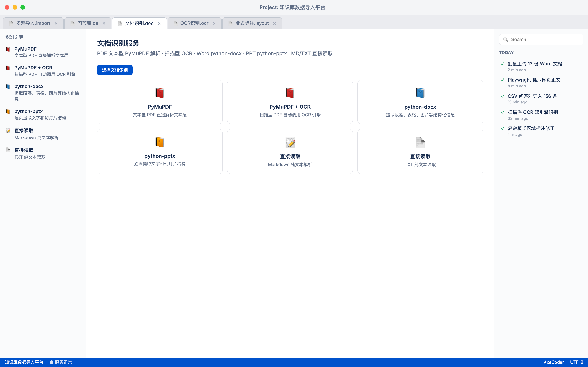
Task: Click the memo icon on the Markdown 纯文本解析 card
Action: click(x=290, y=142)
